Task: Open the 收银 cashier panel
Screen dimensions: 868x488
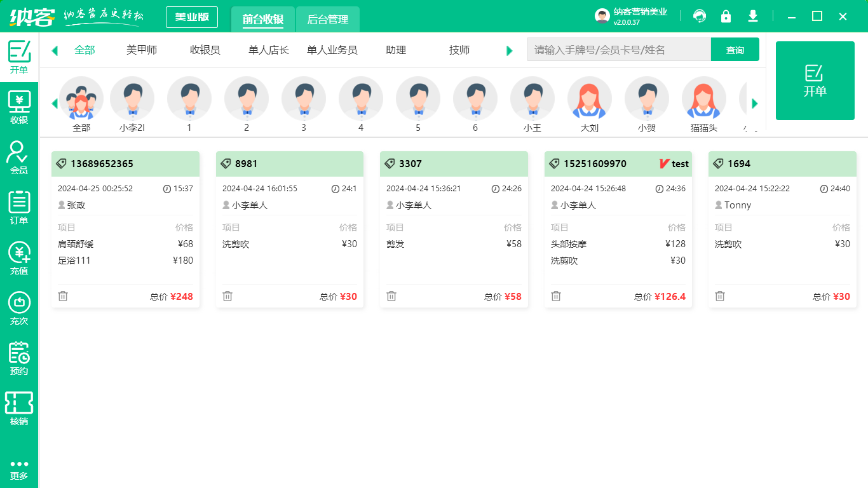Action: 18,108
